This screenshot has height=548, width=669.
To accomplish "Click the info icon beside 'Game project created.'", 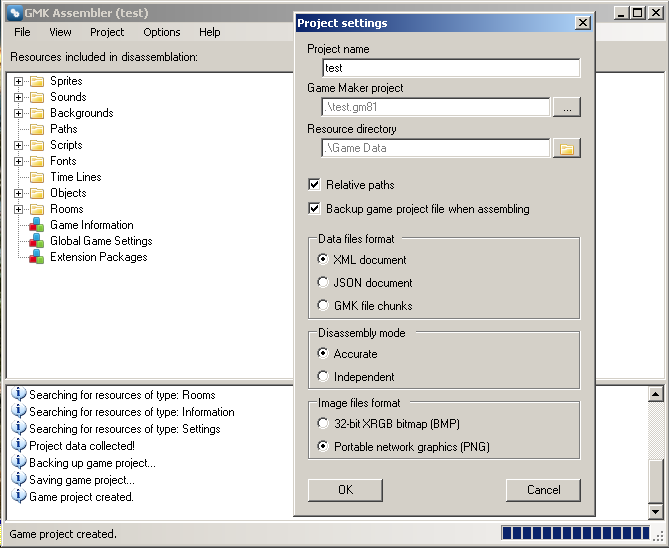I will pos(18,496).
